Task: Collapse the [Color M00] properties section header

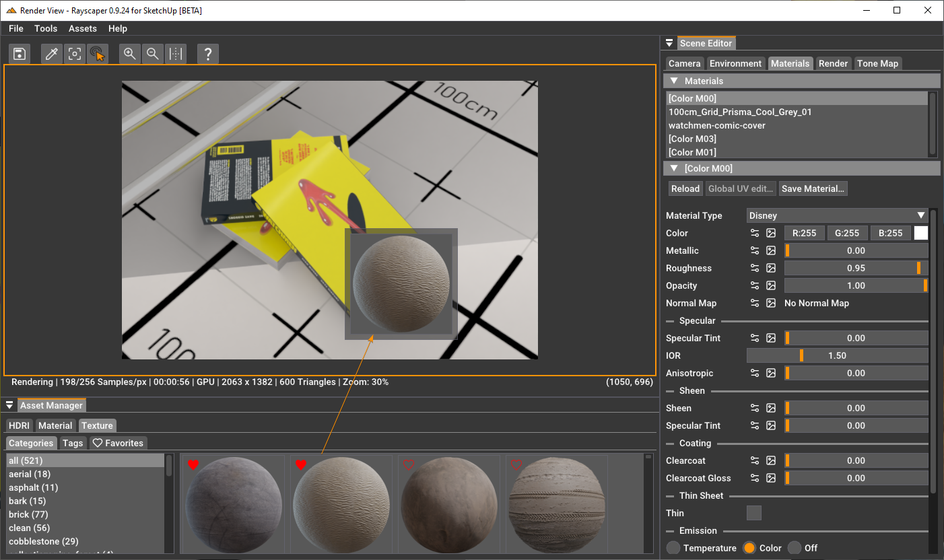Action: tap(801, 168)
